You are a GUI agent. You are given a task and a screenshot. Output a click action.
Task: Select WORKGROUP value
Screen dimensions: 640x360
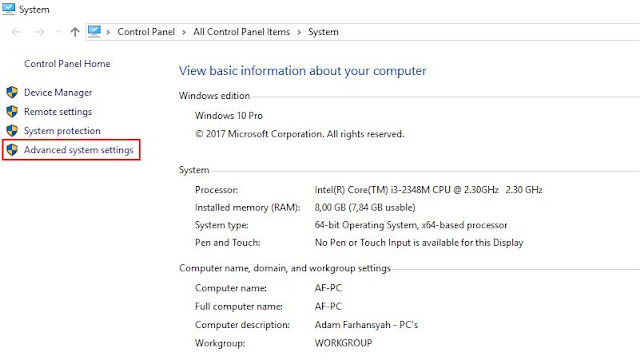coord(343,343)
